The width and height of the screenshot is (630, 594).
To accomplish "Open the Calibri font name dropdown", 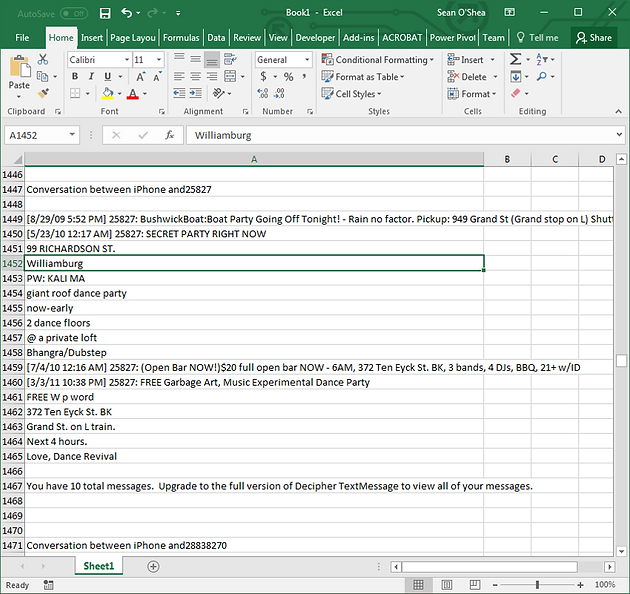I will (127, 59).
